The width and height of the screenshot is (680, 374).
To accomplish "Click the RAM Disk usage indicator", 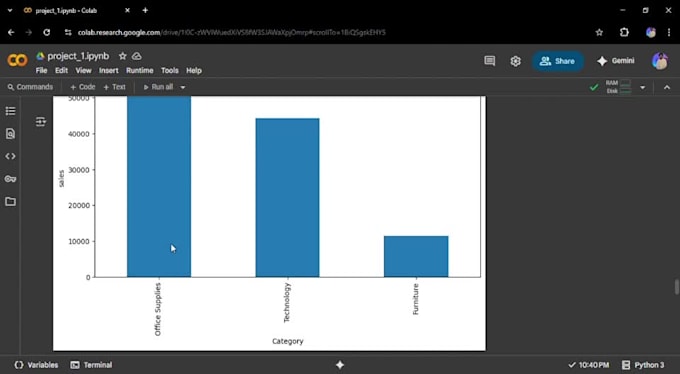I will [618, 87].
